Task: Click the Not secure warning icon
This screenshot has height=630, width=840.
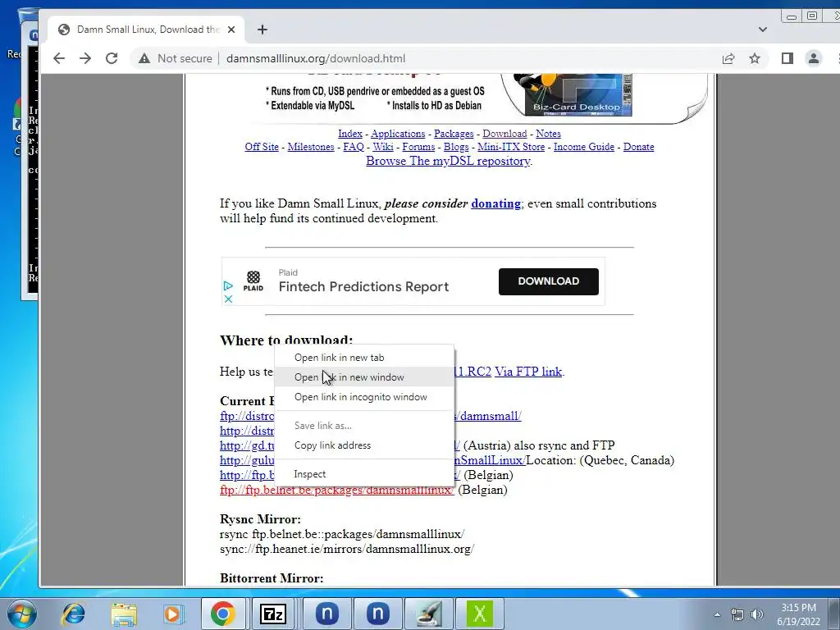Action: (144, 58)
